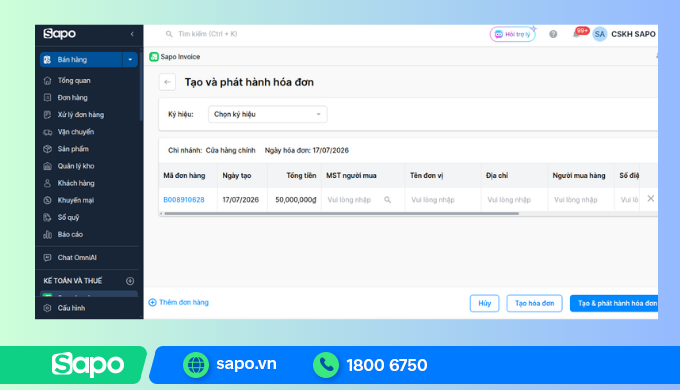Click the 17/07/2026 created date cell
The width and height of the screenshot is (680, 390).
coord(241,200)
